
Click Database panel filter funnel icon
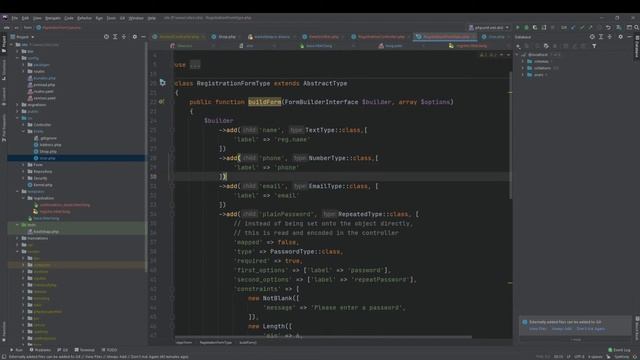click(594, 46)
